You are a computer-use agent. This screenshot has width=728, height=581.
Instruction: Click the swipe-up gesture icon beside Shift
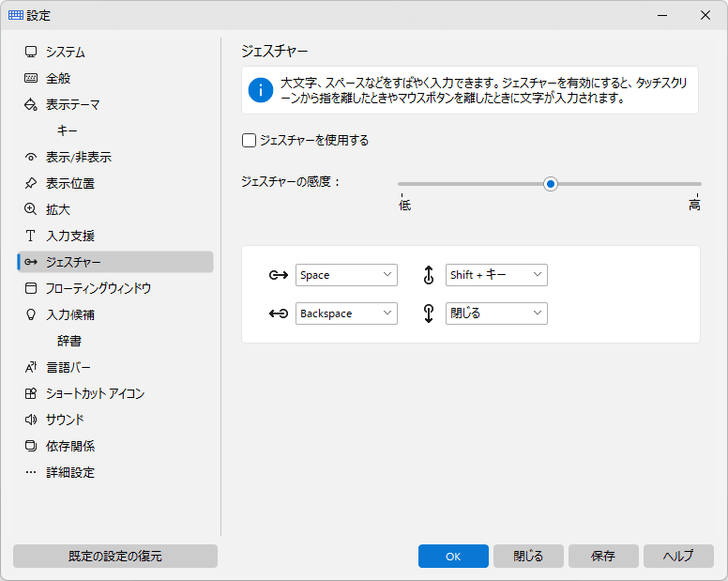[429, 275]
